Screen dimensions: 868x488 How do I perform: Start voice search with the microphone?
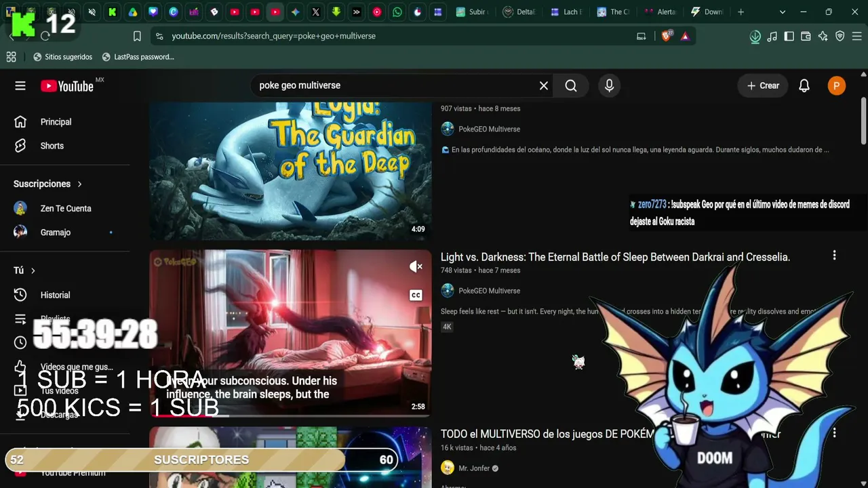click(609, 85)
